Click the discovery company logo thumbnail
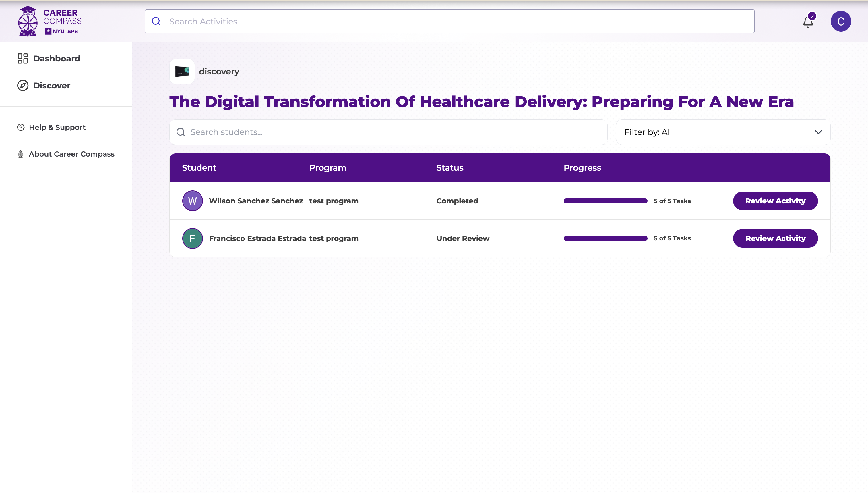Screen dimensions: 868x493 tap(182, 72)
